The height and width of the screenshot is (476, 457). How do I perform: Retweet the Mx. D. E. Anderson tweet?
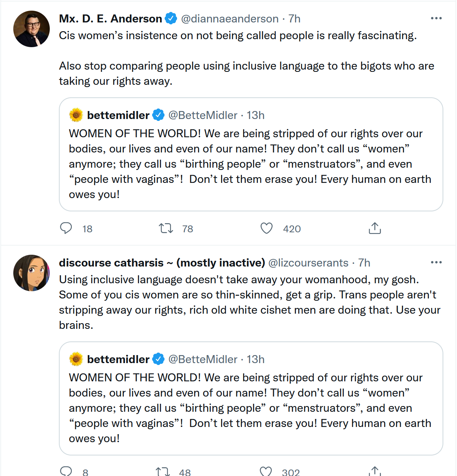[166, 228]
